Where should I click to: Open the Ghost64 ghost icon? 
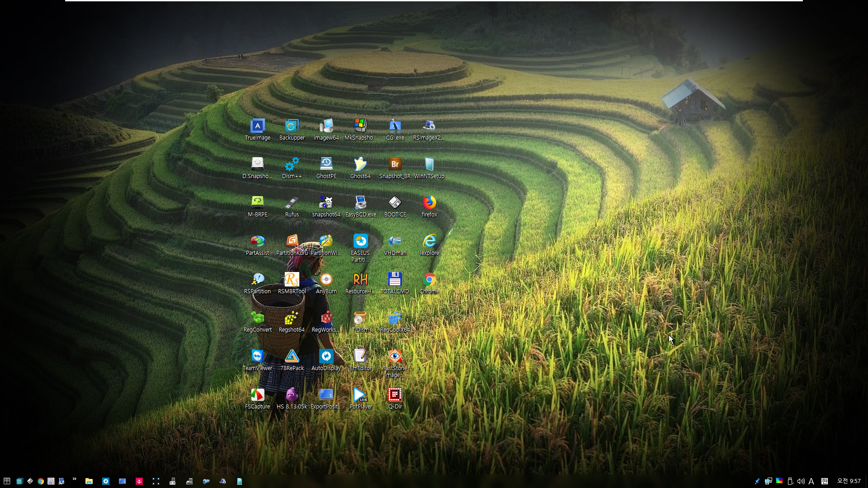[x=360, y=168]
